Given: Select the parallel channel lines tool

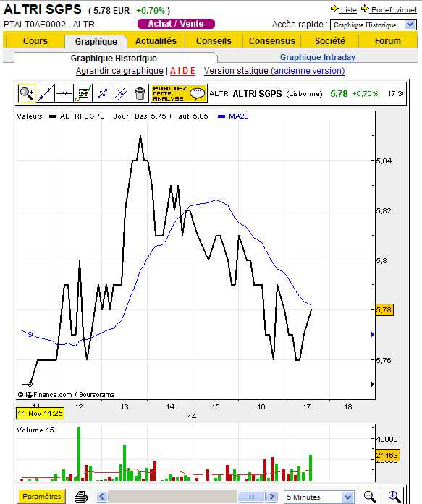Looking at the screenshot, I should [x=121, y=93].
